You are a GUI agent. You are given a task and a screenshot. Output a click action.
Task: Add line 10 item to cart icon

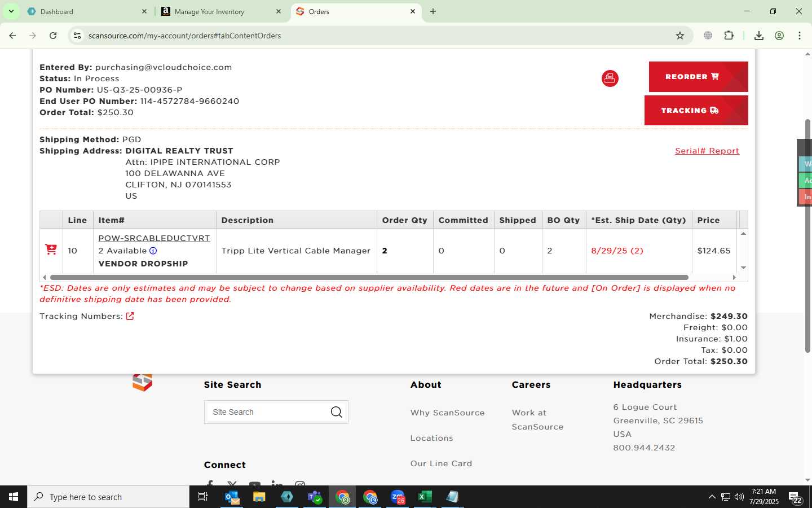(x=51, y=249)
